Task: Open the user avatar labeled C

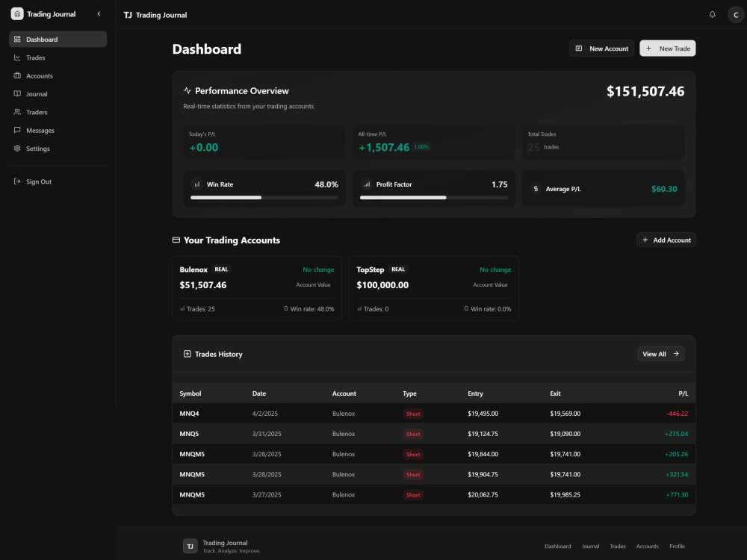Action: [x=736, y=15]
